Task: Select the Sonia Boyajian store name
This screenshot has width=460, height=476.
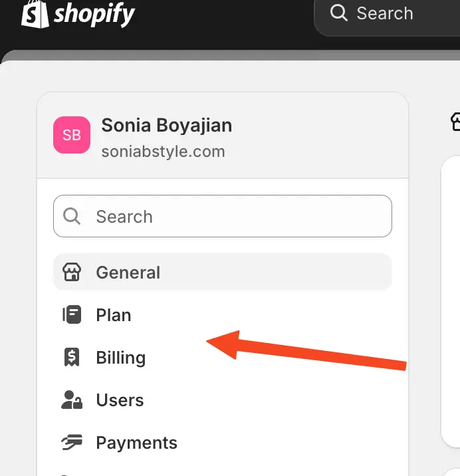Action: pos(166,125)
